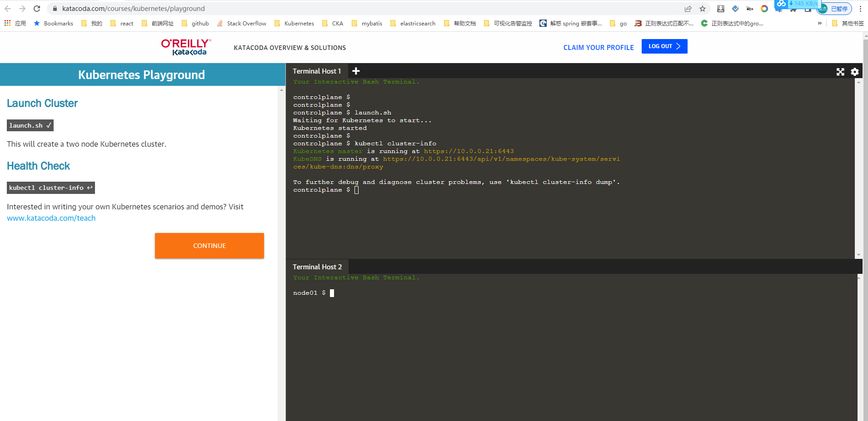868x421 pixels.
Task: Open the 前端网址 bookmark folder
Action: [x=158, y=23]
